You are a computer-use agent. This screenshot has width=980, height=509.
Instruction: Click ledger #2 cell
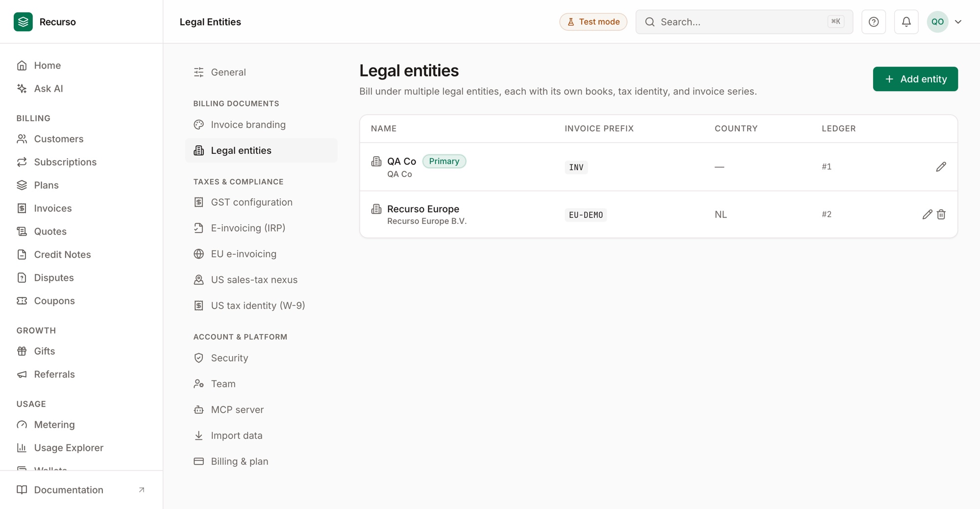[827, 214]
